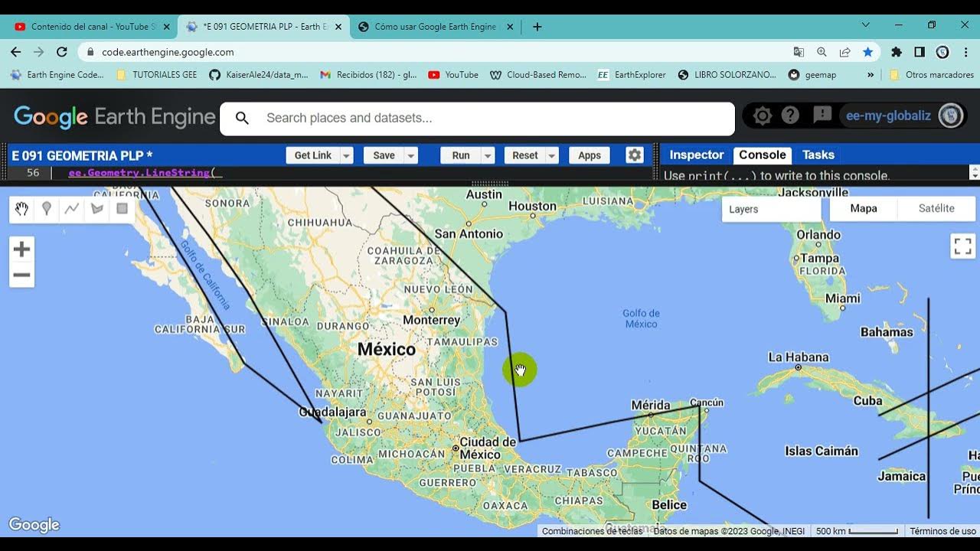Image resolution: width=980 pixels, height=551 pixels.
Task: Switch to Inspector tab
Action: (696, 155)
